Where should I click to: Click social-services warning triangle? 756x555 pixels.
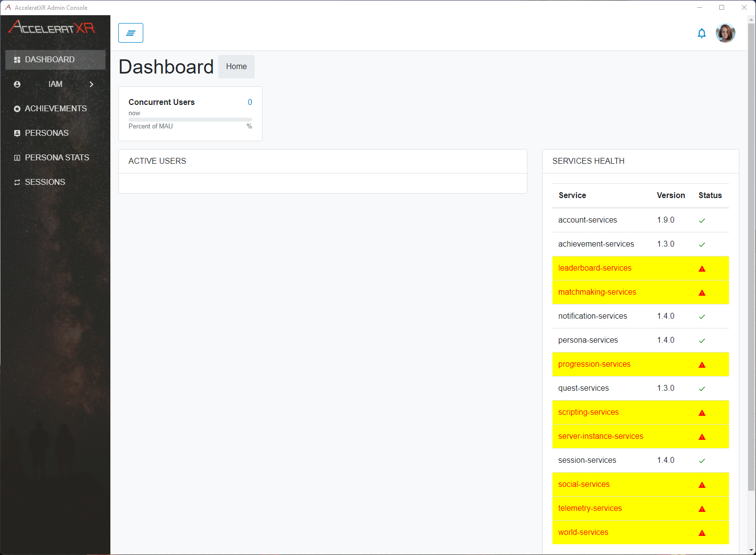pos(702,485)
